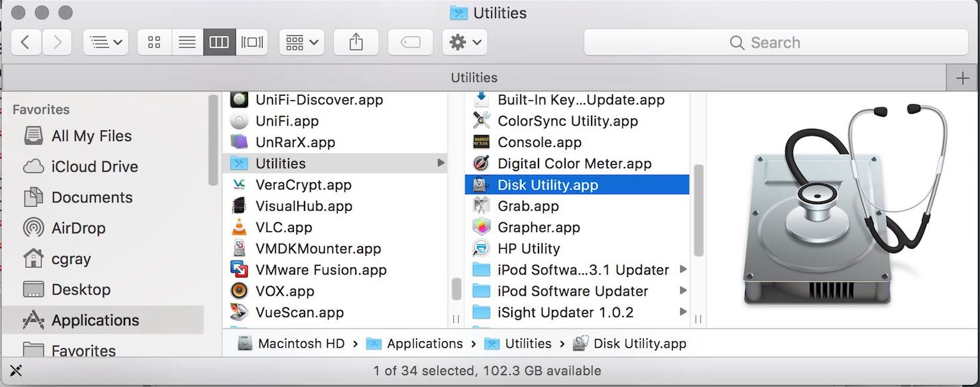Image resolution: width=980 pixels, height=387 pixels.
Task: Click the Console.app icon
Action: pyautogui.click(x=481, y=142)
